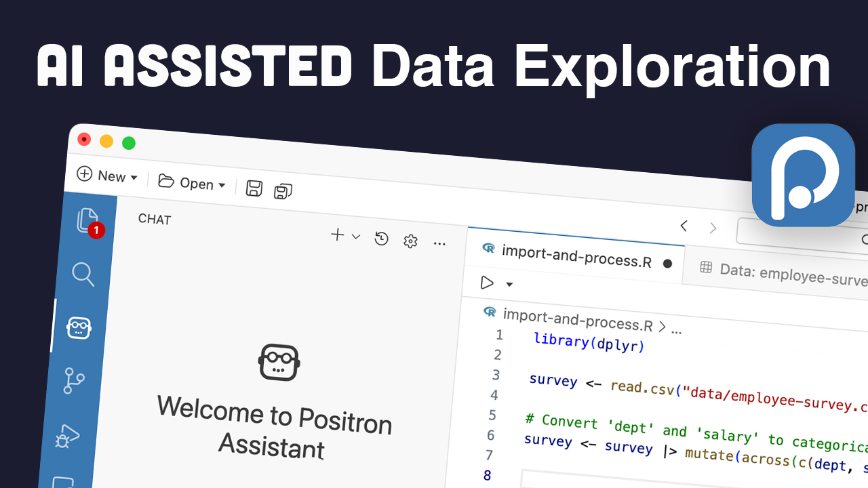Navigate back with left arrow
The height and width of the screenshot is (488, 868).
(x=684, y=226)
